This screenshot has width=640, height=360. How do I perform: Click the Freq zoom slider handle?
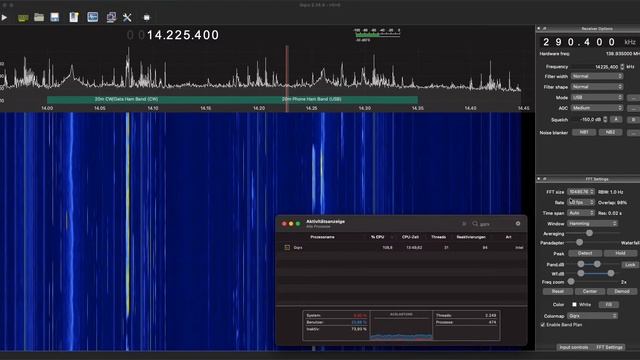[x=571, y=282]
